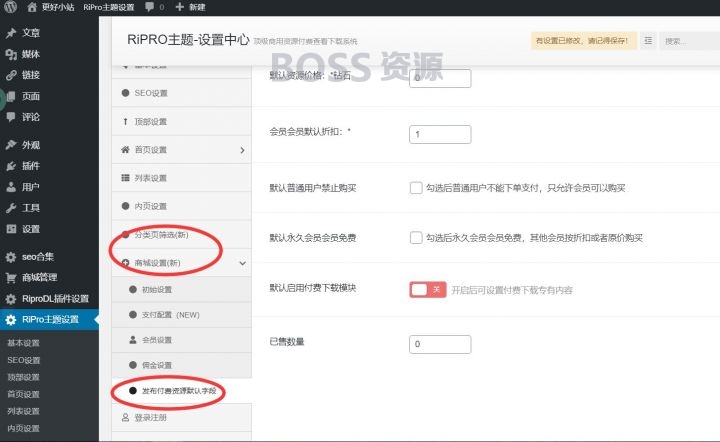Click the 默认资源价格 input field

(440, 78)
